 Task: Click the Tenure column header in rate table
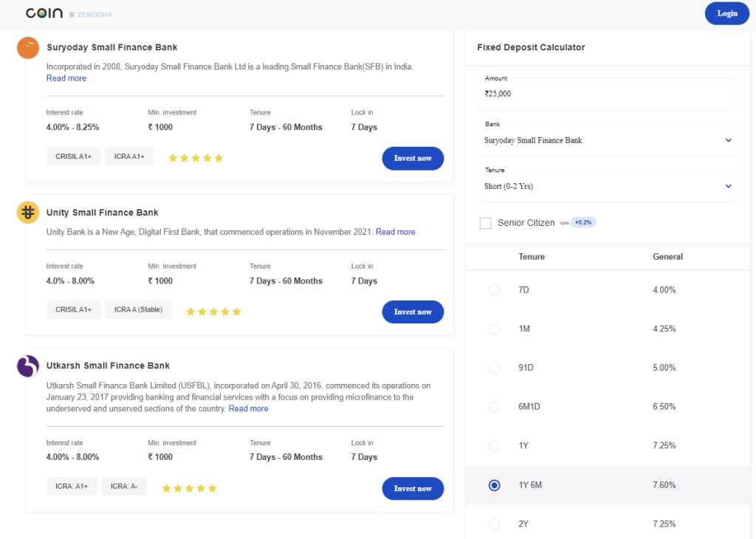click(532, 257)
